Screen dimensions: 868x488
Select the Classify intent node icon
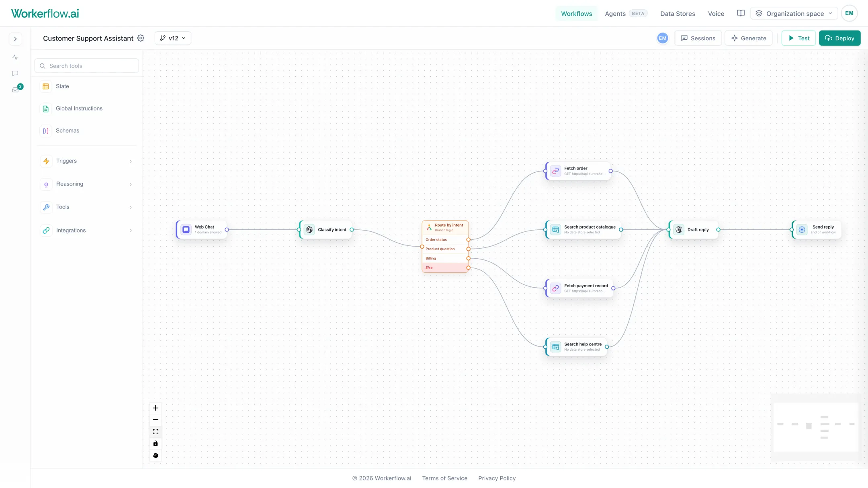[309, 230]
